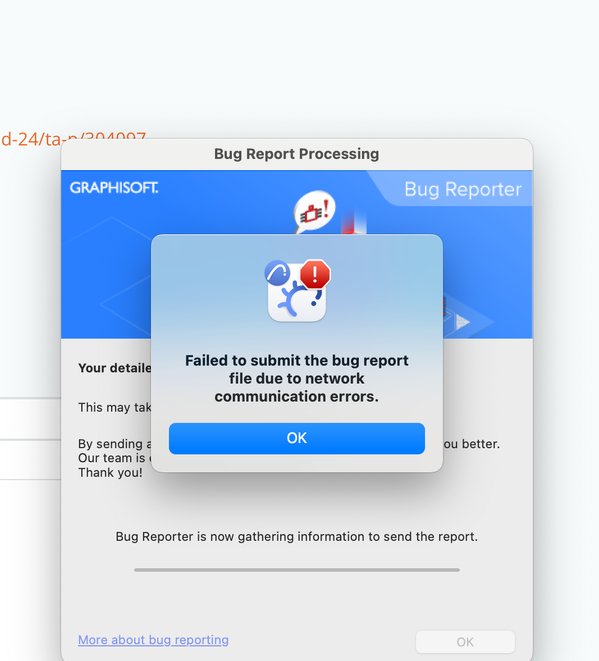Click the Thank you! text line

pos(110,473)
